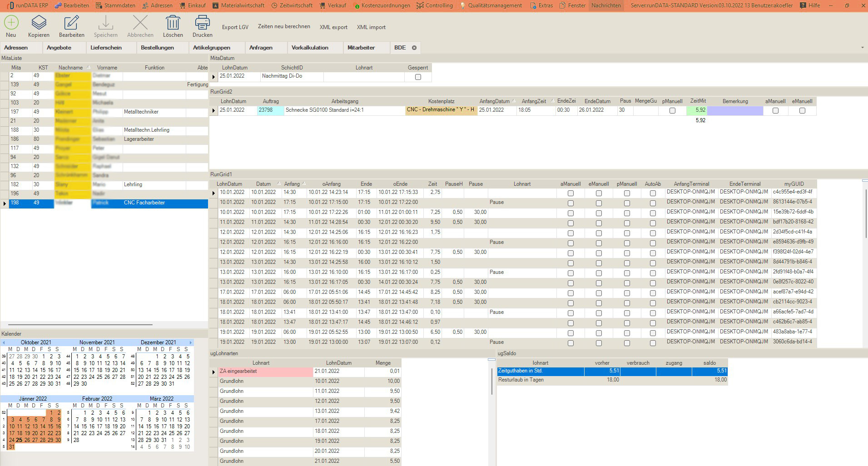Click the Zeiten neu berechnen button
This screenshot has height=466, width=868.
tap(284, 26)
